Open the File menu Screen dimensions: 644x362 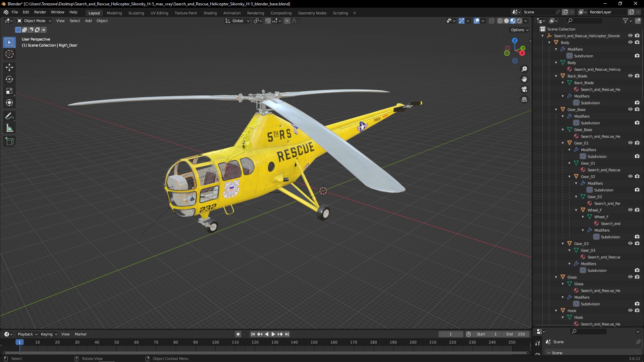coord(15,12)
